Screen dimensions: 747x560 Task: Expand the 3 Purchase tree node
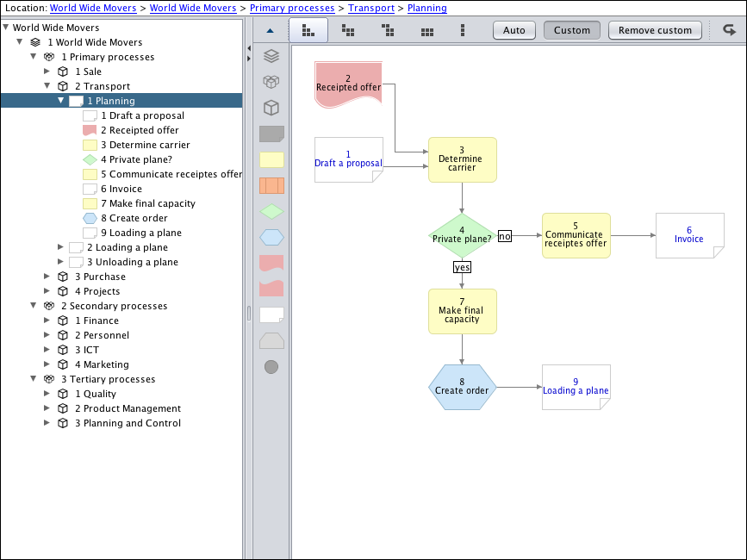pyautogui.click(x=47, y=277)
